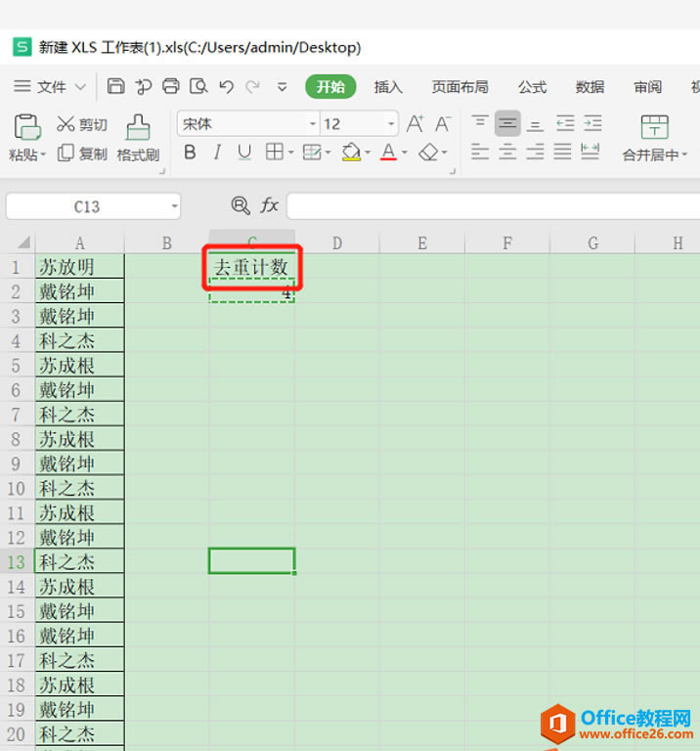Switch to the 审阅 tab
Screen dimensions: 700x751
(x=647, y=87)
